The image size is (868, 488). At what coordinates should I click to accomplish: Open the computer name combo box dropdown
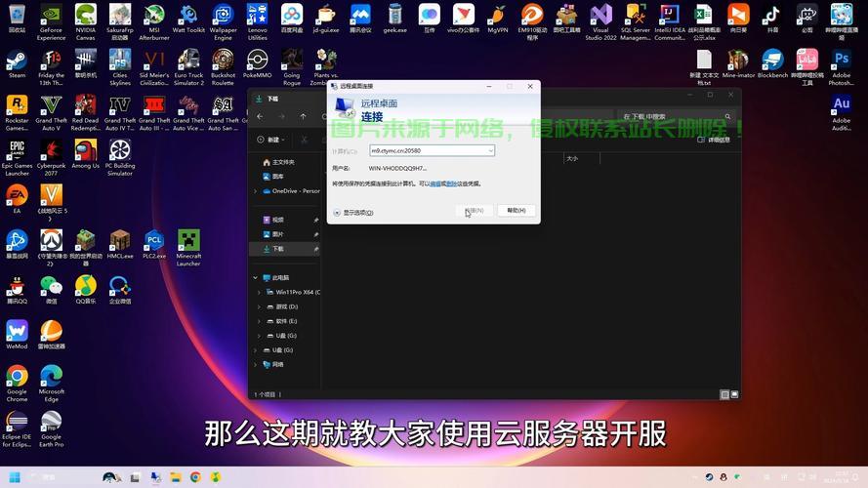pyautogui.click(x=490, y=151)
